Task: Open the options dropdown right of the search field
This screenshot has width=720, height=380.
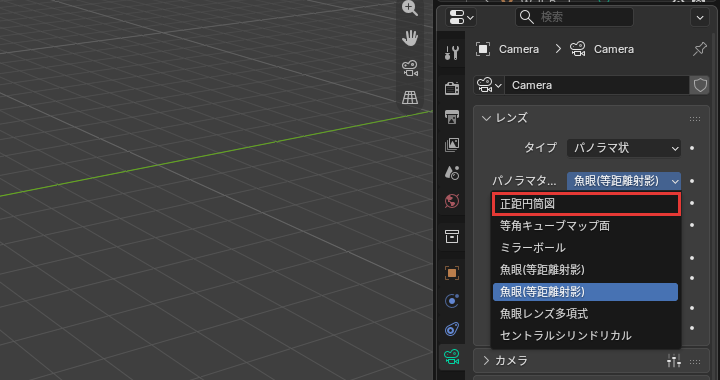Action: tap(700, 18)
